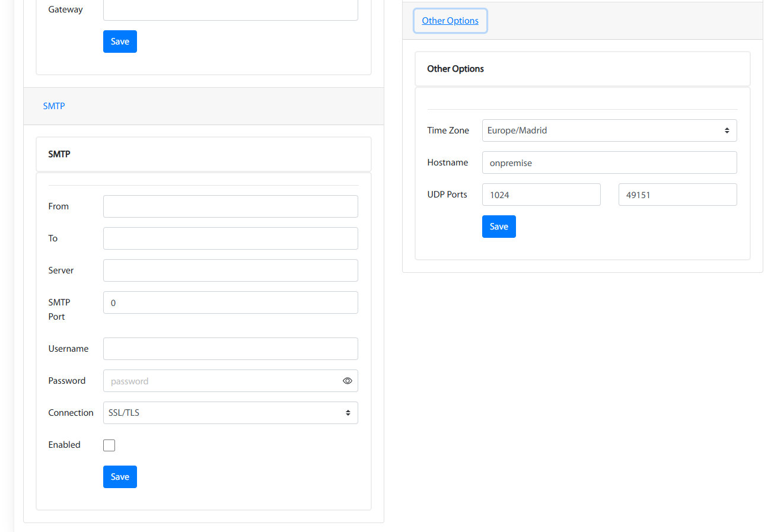Open the Connection dropdown showing SSL/TLS
This screenshot has height=532, width=771.
pos(230,412)
